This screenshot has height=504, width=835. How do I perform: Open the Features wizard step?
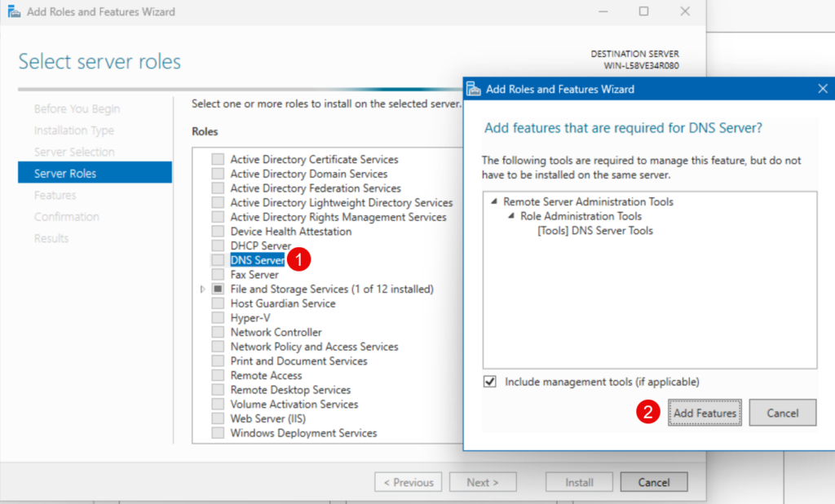click(x=54, y=194)
